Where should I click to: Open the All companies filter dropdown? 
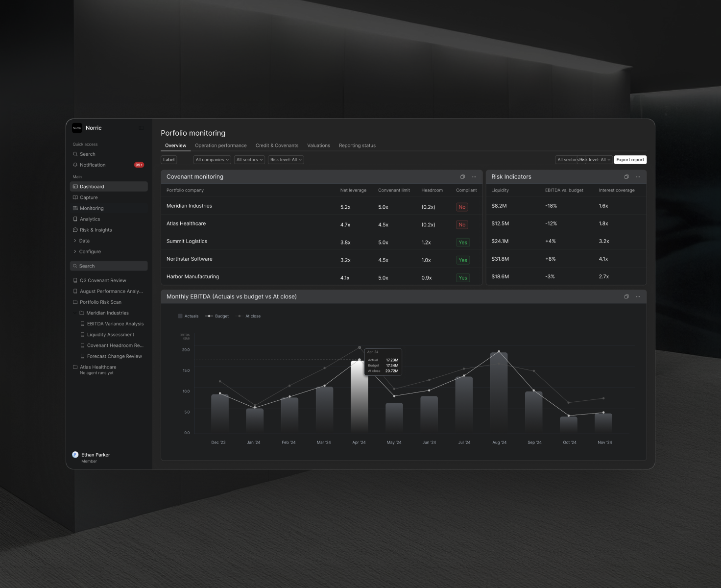(212, 160)
